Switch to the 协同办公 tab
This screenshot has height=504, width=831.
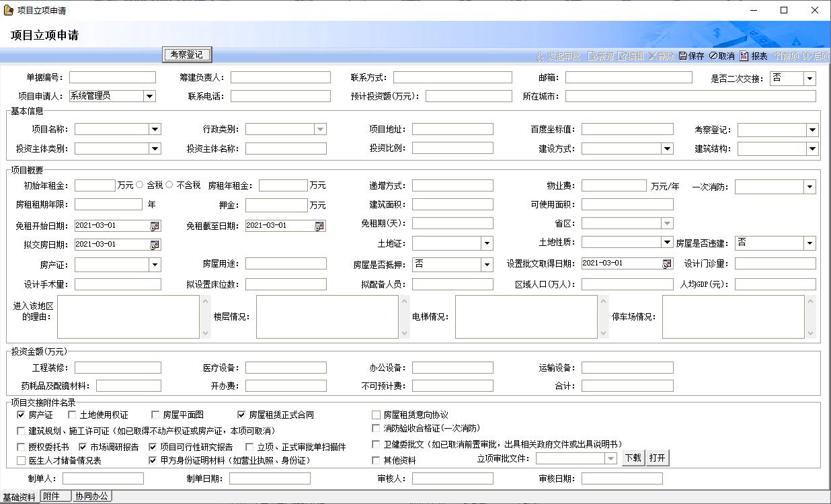coord(91,497)
